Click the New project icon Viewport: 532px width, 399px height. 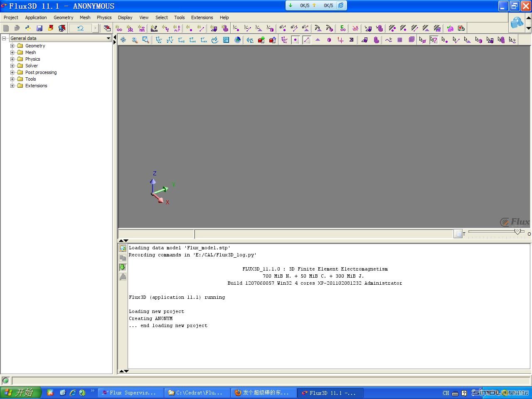(6, 28)
